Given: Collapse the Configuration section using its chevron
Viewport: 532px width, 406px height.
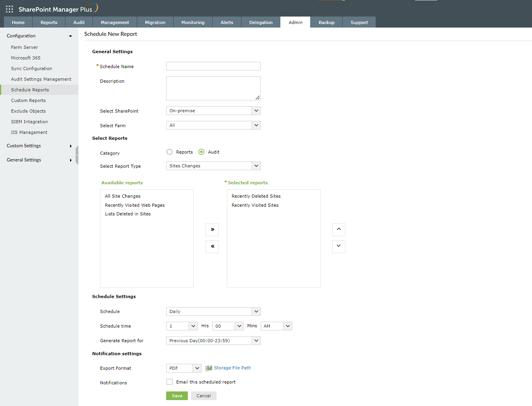Looking at the screenshot, I should pyautogui.click(x=70, y=36).
